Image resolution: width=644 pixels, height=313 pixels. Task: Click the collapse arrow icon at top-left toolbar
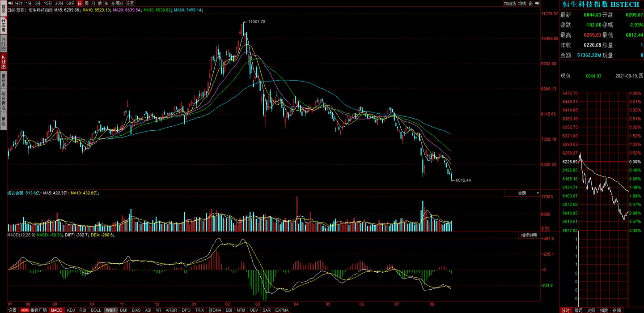[11, 3]
